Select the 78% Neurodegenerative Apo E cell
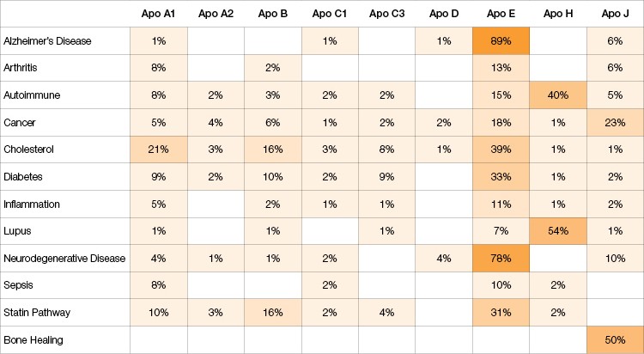Viewport: 644px width, 354px height. pos(501,259)
